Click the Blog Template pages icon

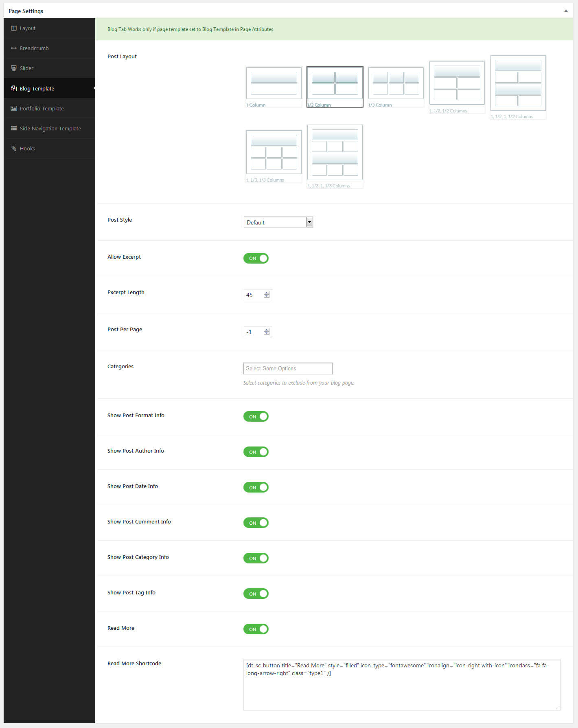tap(14, 88)
